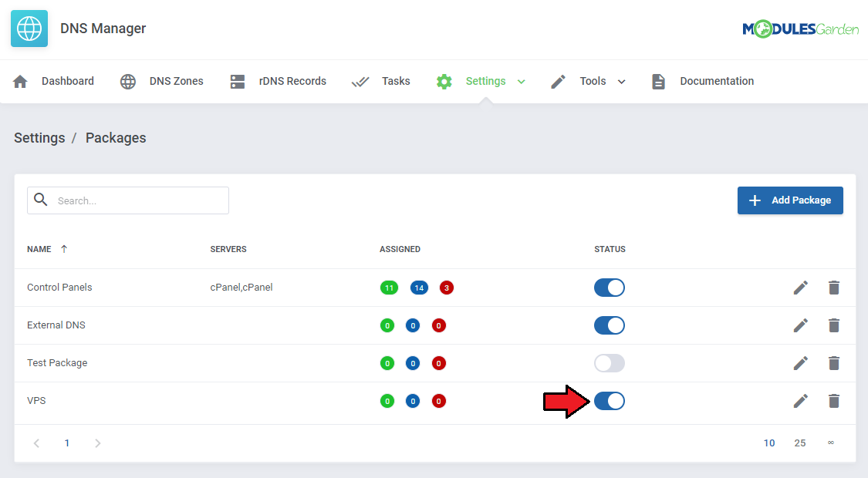The image size is (868, 478).
Task: Sort by the NAME column header
Action: click(39, 249)
